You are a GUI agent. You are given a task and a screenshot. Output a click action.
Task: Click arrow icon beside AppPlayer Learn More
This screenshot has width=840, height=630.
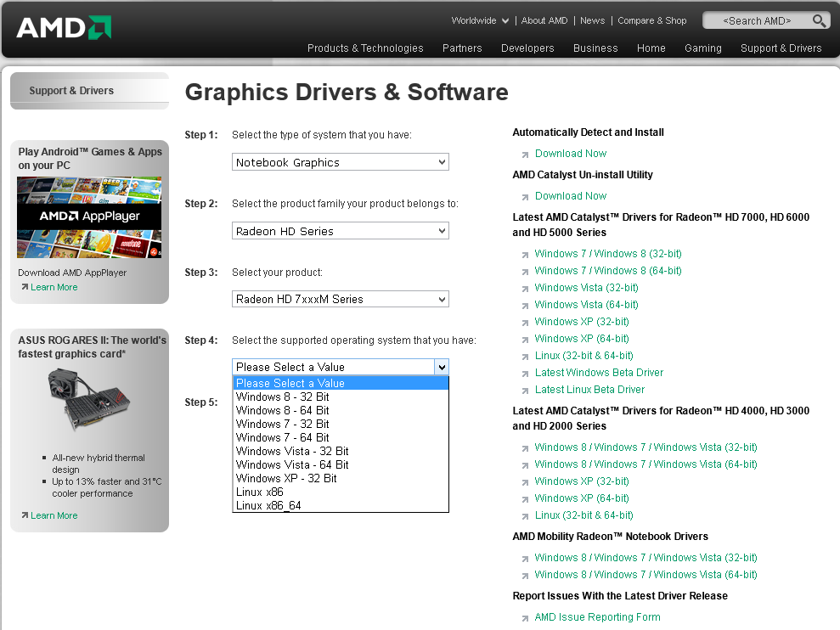[x=25, y=287]
